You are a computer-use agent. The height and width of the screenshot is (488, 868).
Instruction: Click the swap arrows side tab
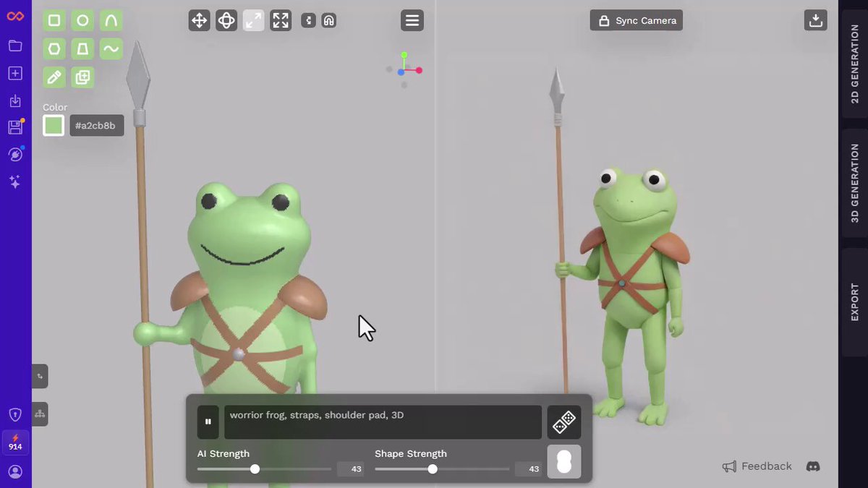click(40, 376)
